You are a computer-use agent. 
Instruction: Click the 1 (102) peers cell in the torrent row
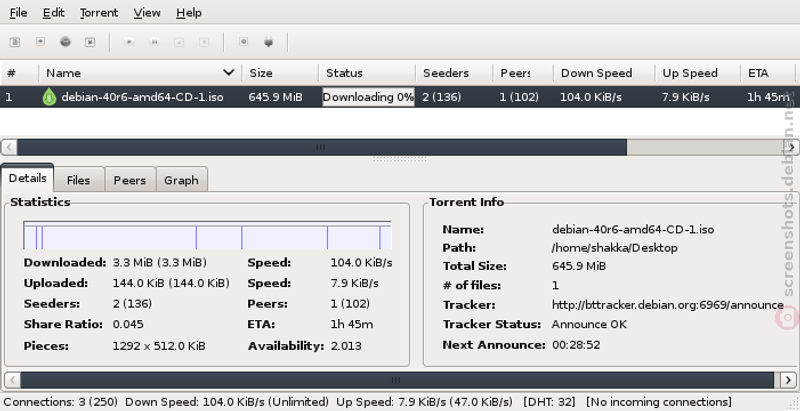[x=519, y=97]
